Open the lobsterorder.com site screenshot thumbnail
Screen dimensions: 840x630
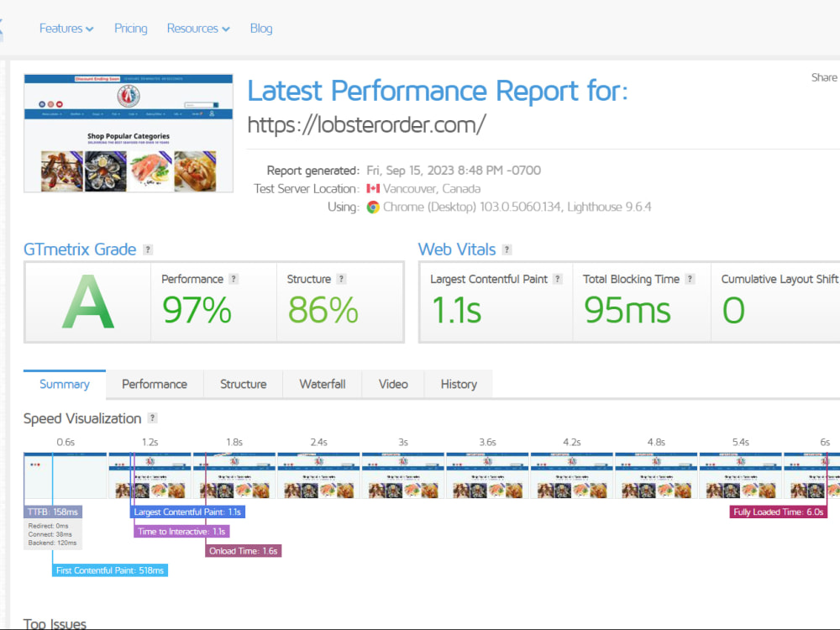[x=129, y=134]
